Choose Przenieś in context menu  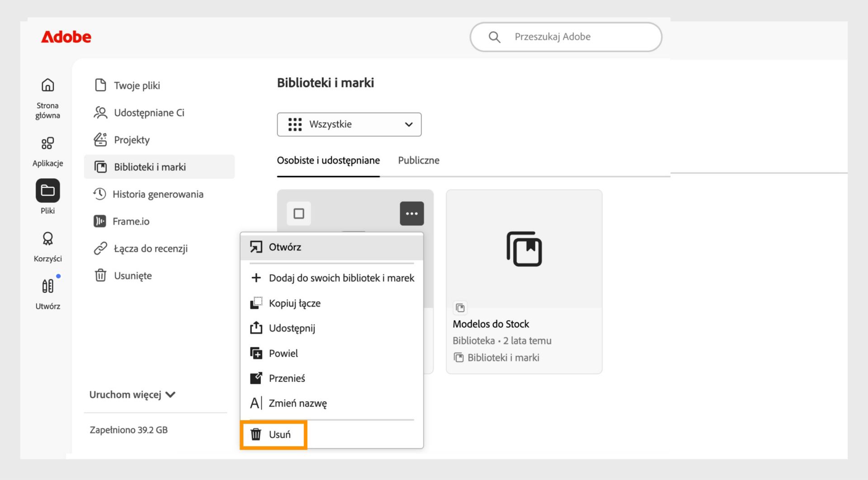332,378
